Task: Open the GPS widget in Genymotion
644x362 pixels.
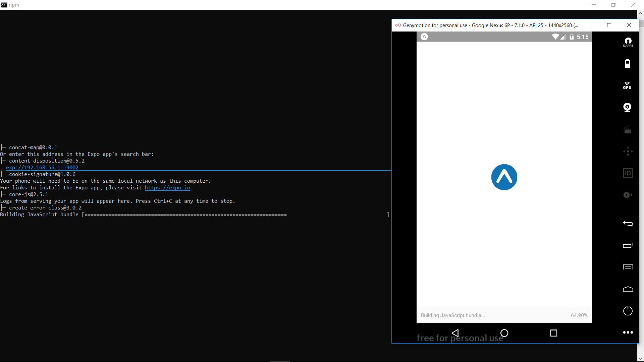Action: click(627, 85)
